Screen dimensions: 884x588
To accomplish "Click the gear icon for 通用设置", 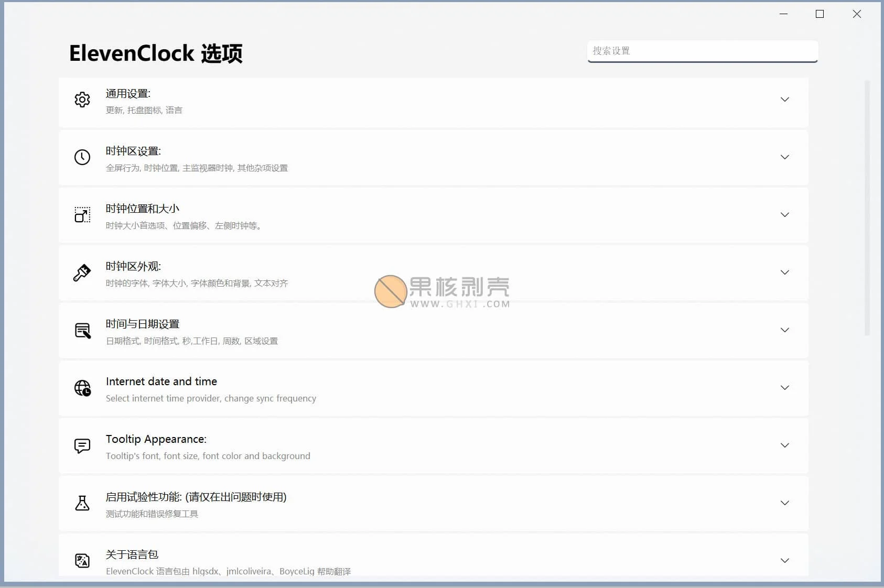I will tap(82, 100).
